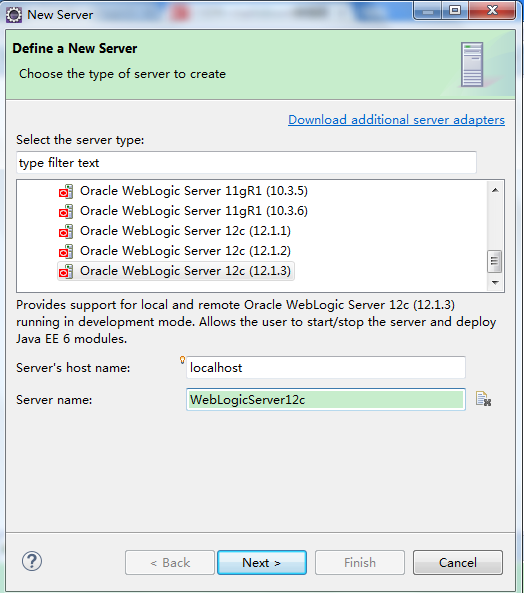Click the Next button
Viewport: 524px width, 593px height.
click(x=262, y=562)
